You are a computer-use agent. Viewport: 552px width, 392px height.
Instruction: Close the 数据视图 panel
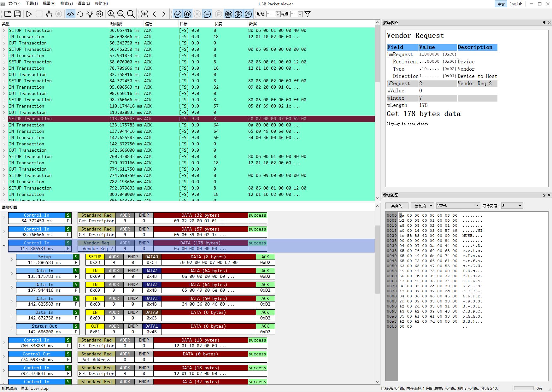click(x=549, y=195)
